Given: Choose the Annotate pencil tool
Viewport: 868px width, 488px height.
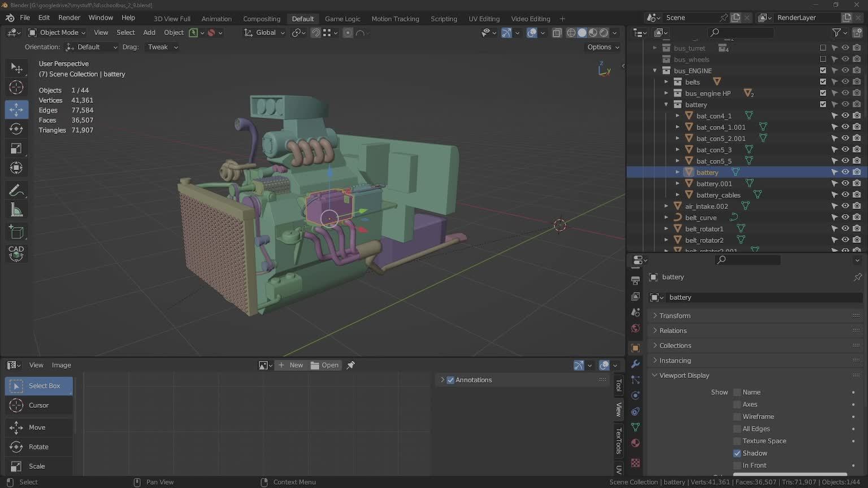Looking at the screenshot, I should click(16, 190).
